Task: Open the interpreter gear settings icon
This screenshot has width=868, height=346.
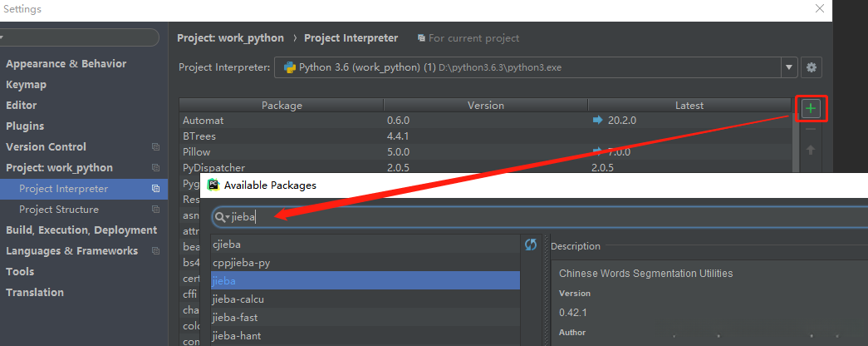Action: click(x=812, y=67)
